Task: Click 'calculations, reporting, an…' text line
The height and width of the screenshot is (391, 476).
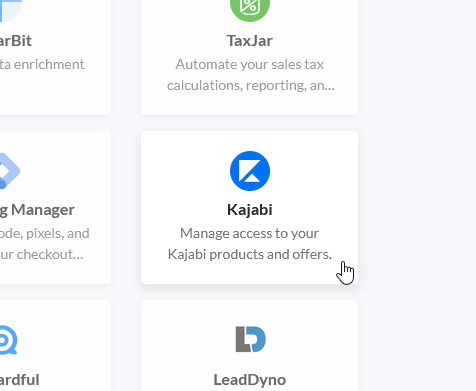Action: tap(251, 85)
